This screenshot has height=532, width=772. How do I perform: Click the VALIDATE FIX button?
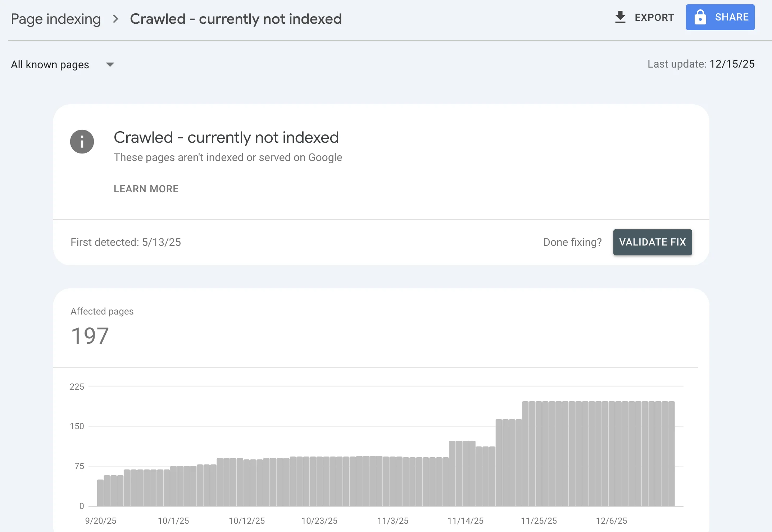pos(652,242)
